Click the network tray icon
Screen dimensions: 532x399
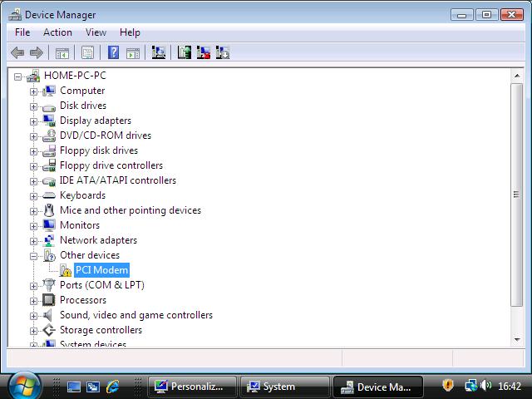tap(471, 386)
